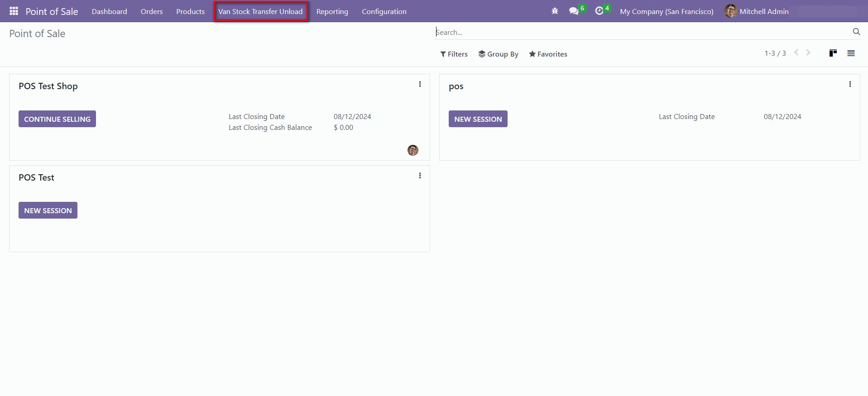
Task: Click Continue Selling for POS Test Shop
Action: (x=57, y=119)
